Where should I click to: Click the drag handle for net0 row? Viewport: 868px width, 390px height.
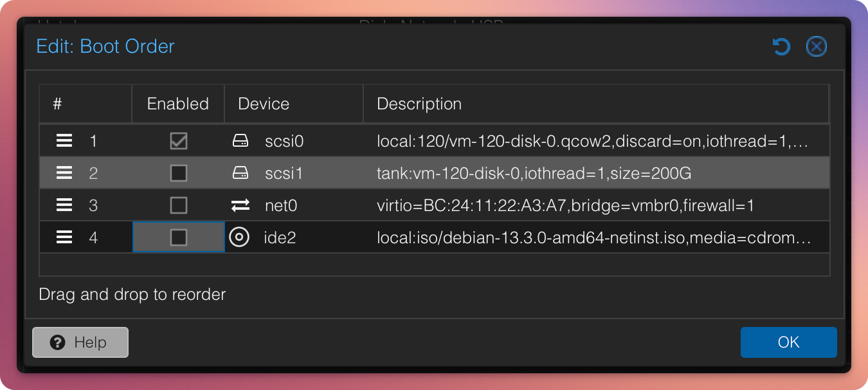[64, 205]
